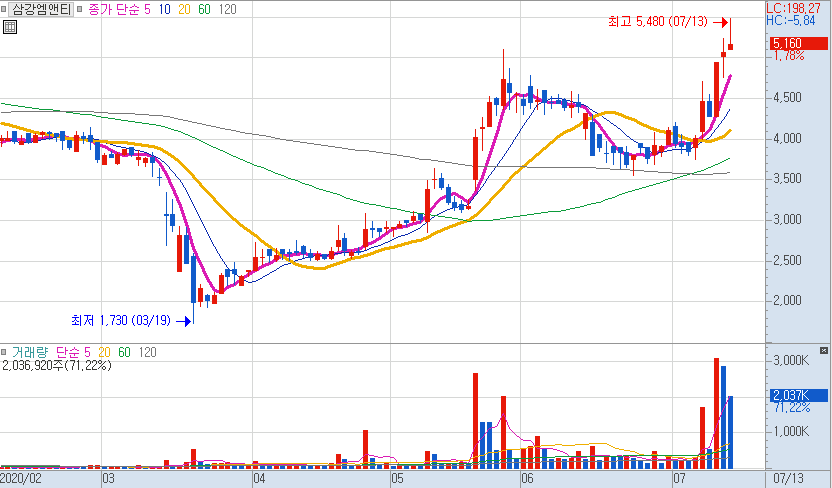This screenshot has height=488, width=832.
Task: Click the 1,78% change value
Action: coord(788,56)
